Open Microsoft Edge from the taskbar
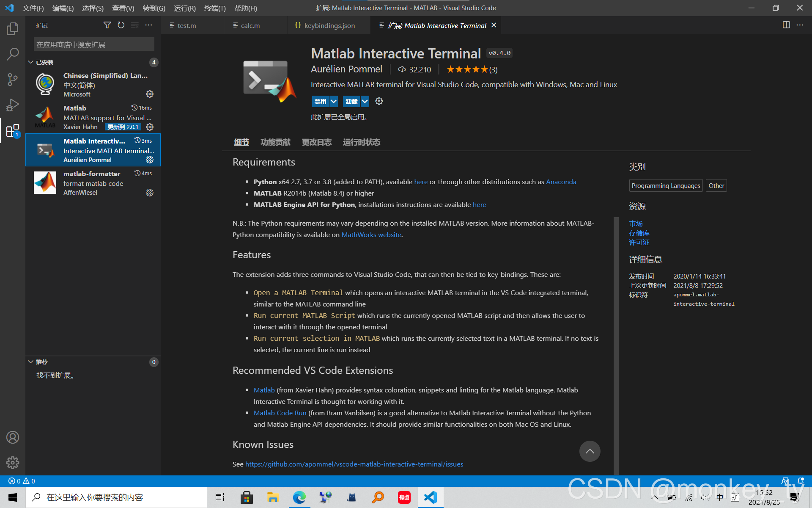Screen dimensions: 812x508 [x=299, y=497]
